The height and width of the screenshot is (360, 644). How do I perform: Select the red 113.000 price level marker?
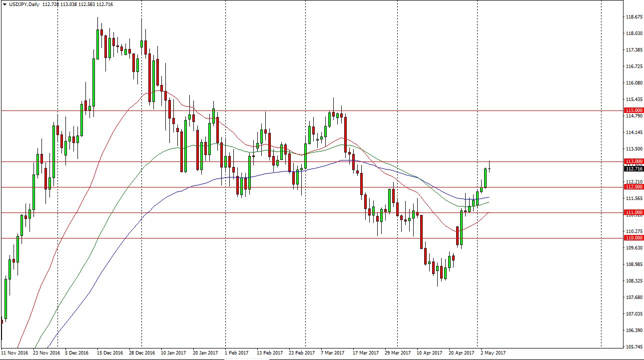(633, 160)
